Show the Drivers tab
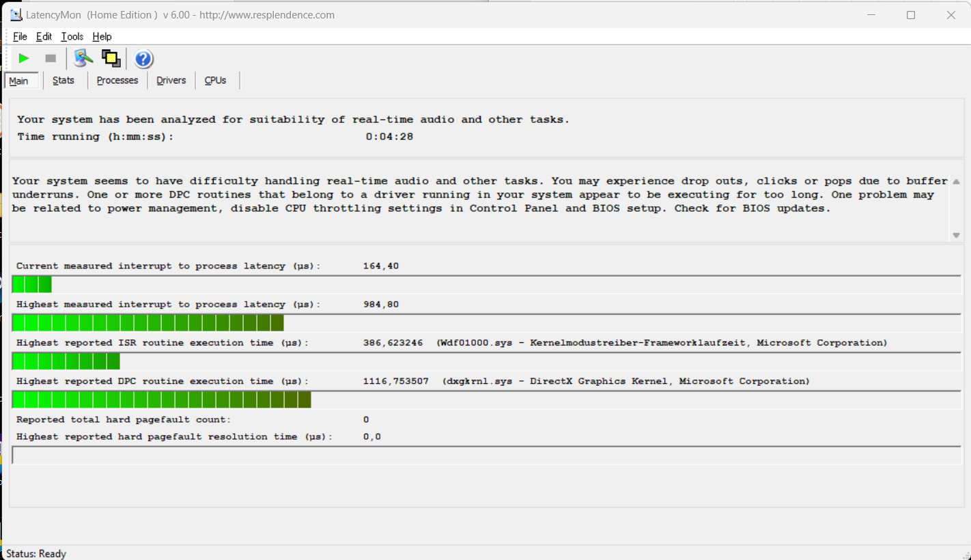 171,81
